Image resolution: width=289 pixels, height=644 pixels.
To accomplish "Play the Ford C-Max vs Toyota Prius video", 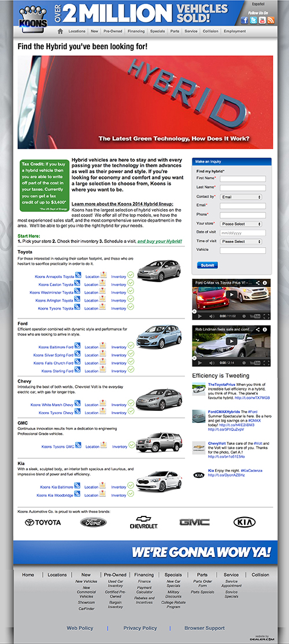I will (231, 294).
